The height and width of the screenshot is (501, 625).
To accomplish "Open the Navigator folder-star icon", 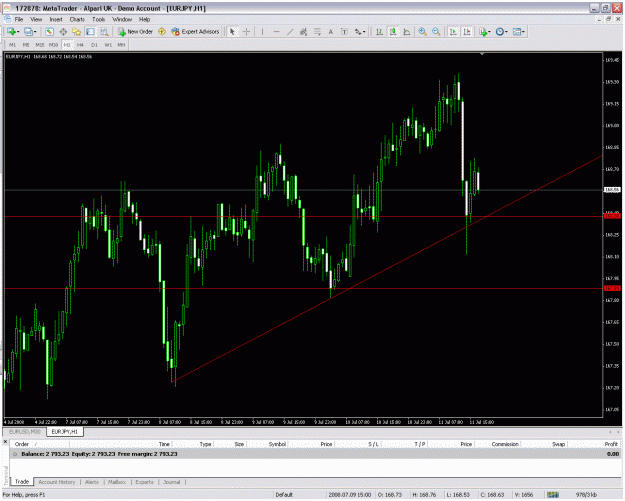I will click(x=77, y=32).
